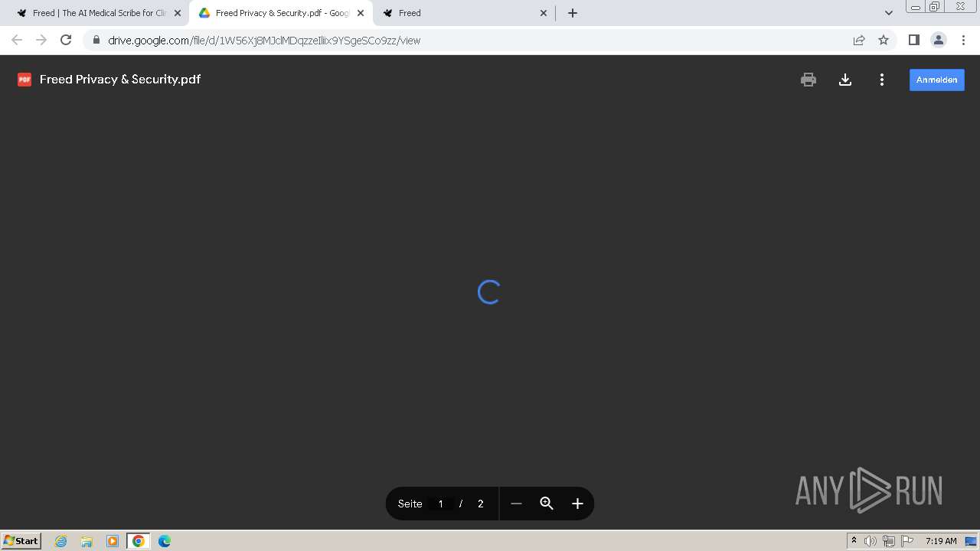The image size is (980, 551).
Task: Bookmark this page with star icon
Action: [884, 40]
